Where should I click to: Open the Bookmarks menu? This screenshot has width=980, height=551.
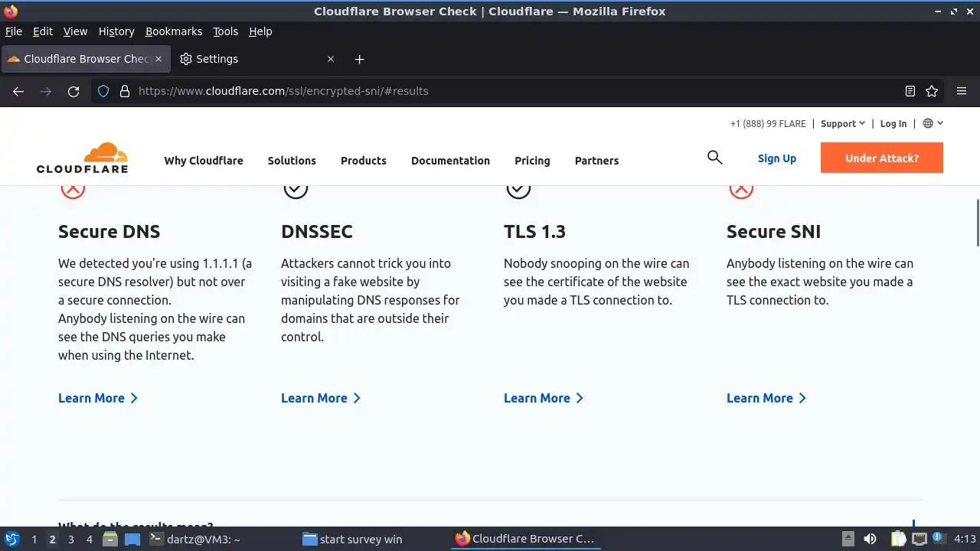point(174,31)
